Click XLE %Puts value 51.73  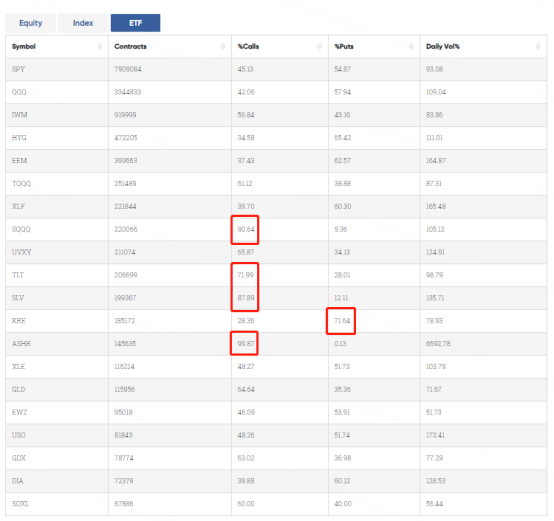coord(342,366)
